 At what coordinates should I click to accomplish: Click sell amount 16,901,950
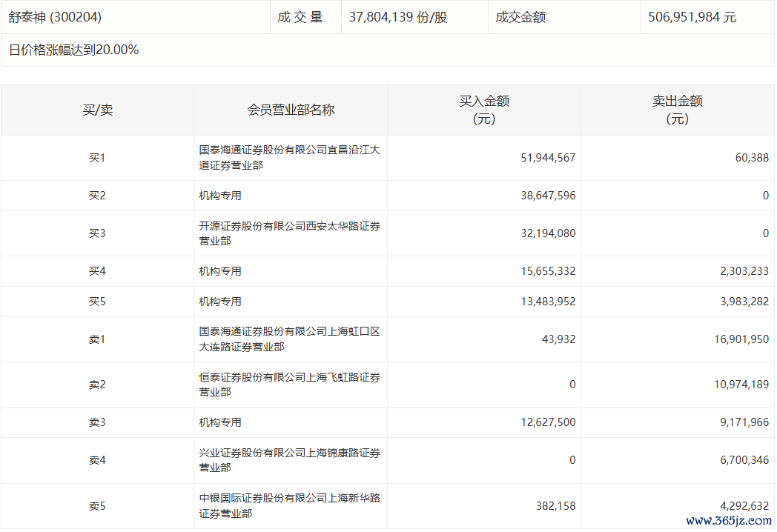point(741,340)
